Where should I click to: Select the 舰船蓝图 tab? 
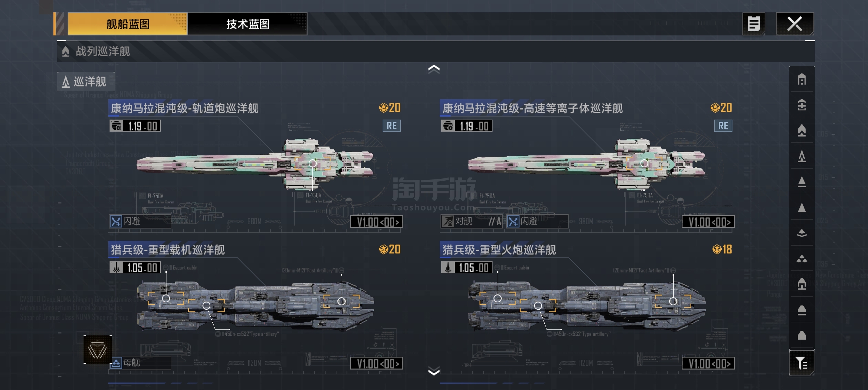pos(127,24)
